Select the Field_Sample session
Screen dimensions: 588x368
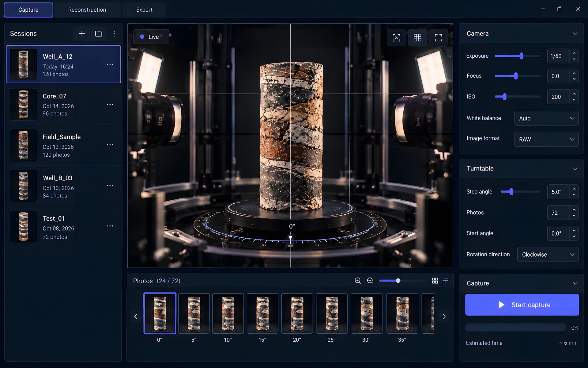63,145
